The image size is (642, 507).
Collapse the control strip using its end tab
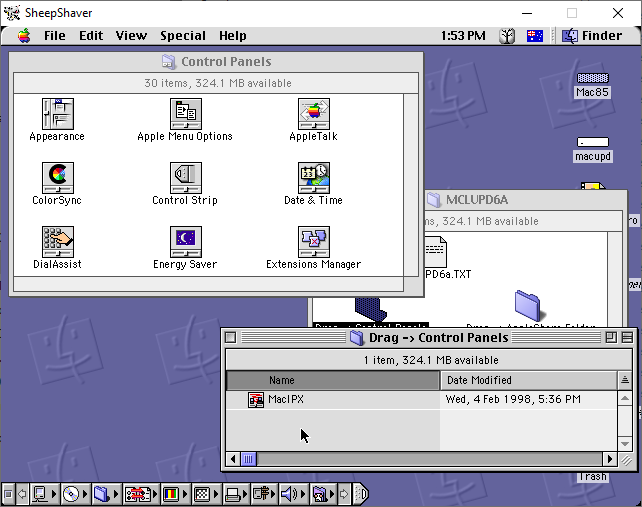click(x=360, y=494)
